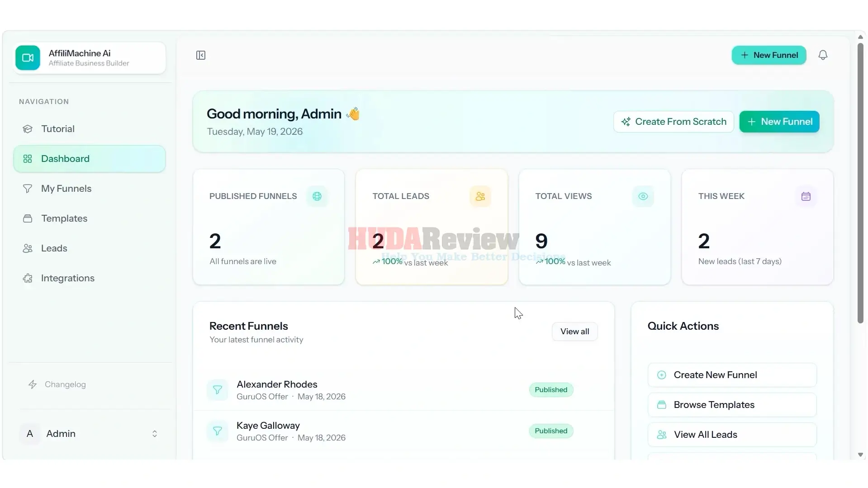Click the Total Leads stat card

point(432,227)
